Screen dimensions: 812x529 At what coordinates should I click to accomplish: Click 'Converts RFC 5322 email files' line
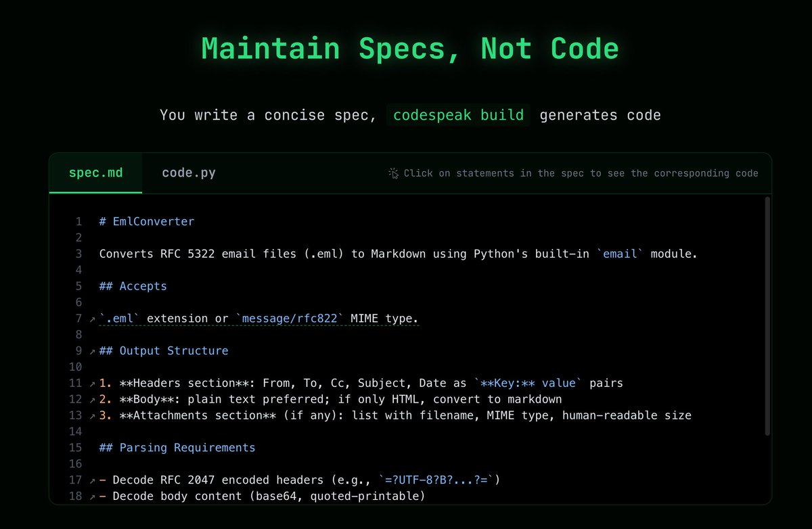[x=398, y=254]
